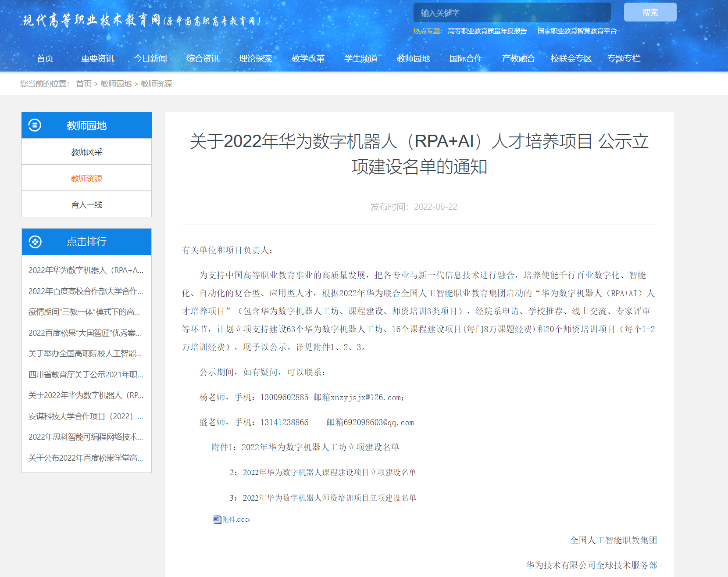
Task: Click the 点击排行 sidebar panel header
Action: [x=86, y=242]
